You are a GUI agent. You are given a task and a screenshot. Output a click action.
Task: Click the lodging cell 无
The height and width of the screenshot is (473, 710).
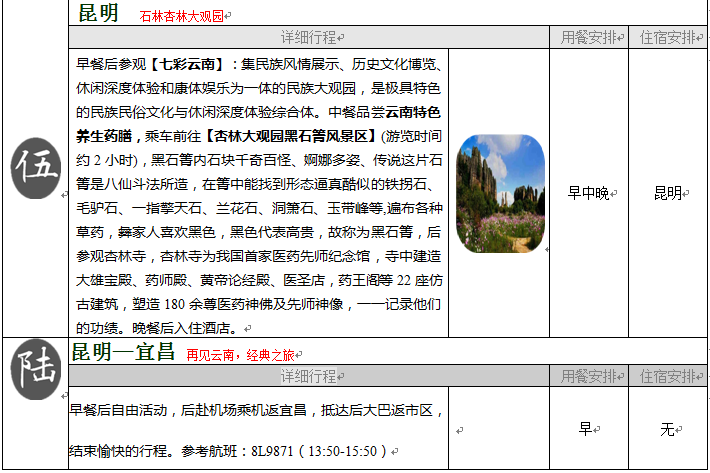(667, 429)
